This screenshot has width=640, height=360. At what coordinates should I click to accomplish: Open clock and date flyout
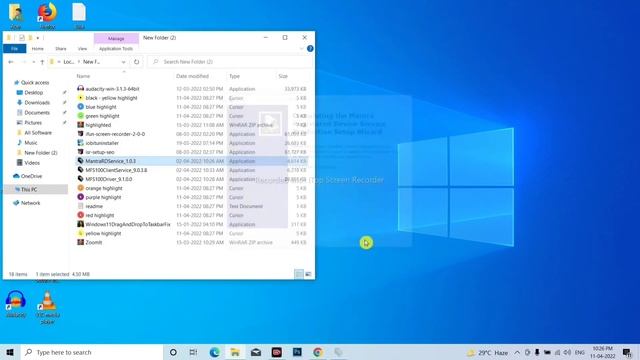(602, 352)
